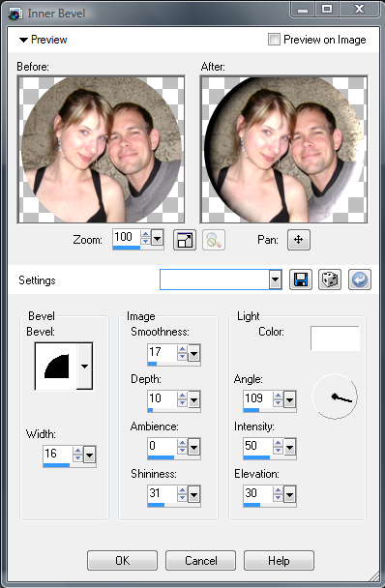
Task: Click the Width spinner arrows
Action: (77, 455)
